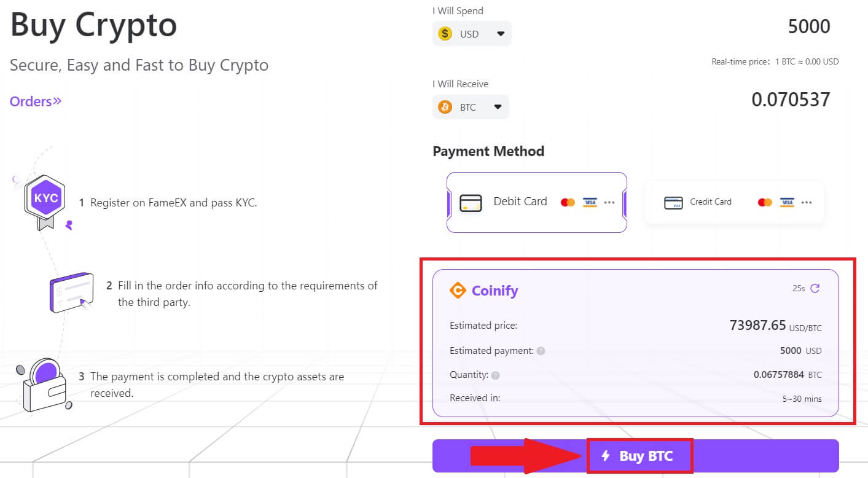Open the USD spend currency dropdown

[x=499, y=33]
